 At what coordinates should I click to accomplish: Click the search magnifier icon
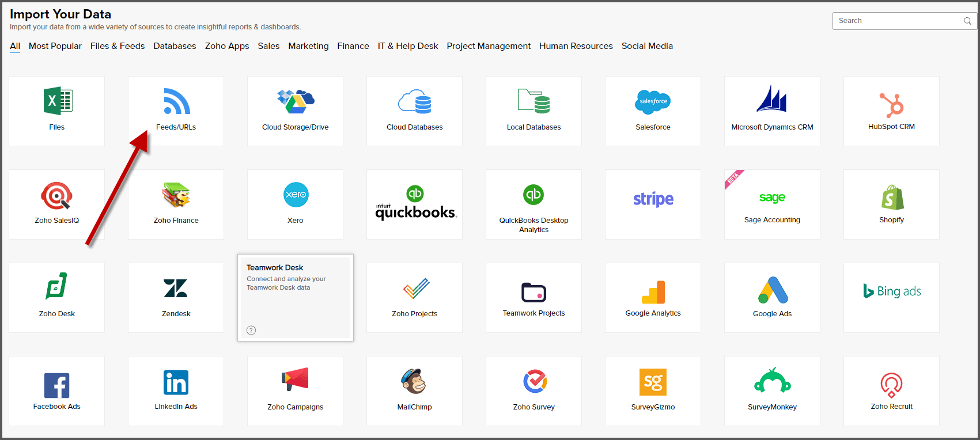click(967, 21)
